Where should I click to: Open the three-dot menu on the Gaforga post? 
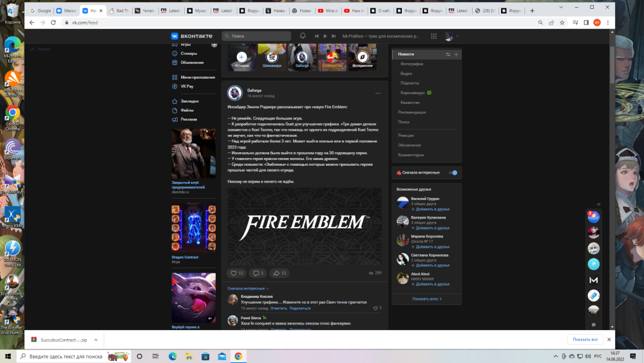[378, 93]
